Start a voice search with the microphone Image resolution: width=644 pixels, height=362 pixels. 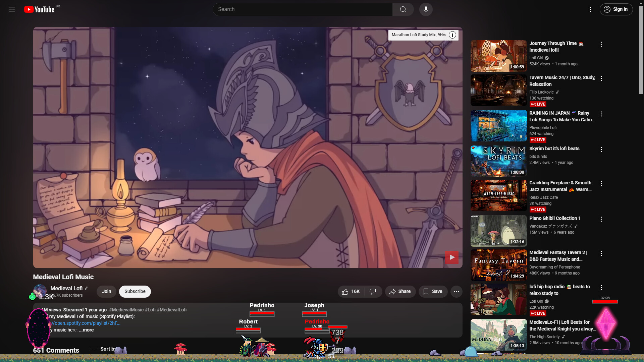click(x=426, y=9)
